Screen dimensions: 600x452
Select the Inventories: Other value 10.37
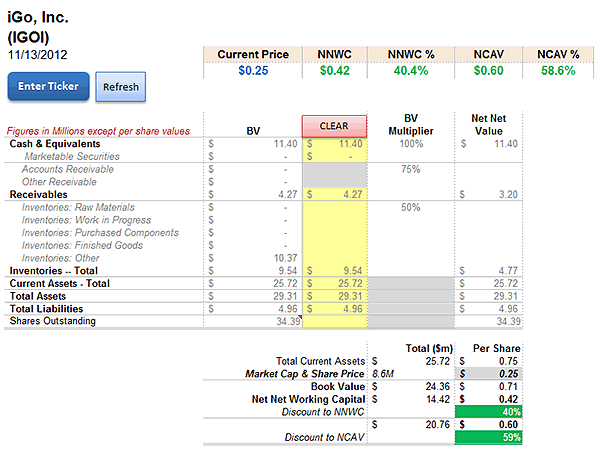272,258
